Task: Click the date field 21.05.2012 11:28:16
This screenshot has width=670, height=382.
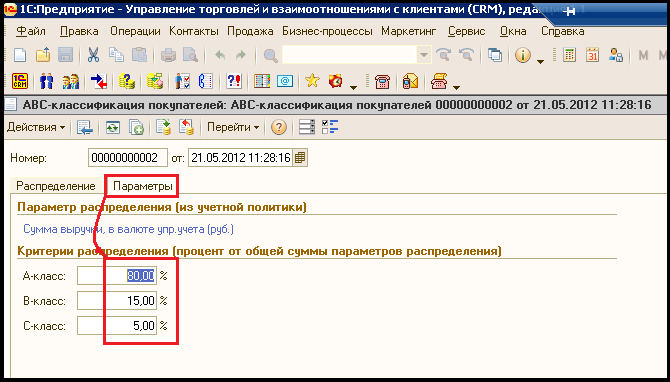Action: (x=241, y=158)
